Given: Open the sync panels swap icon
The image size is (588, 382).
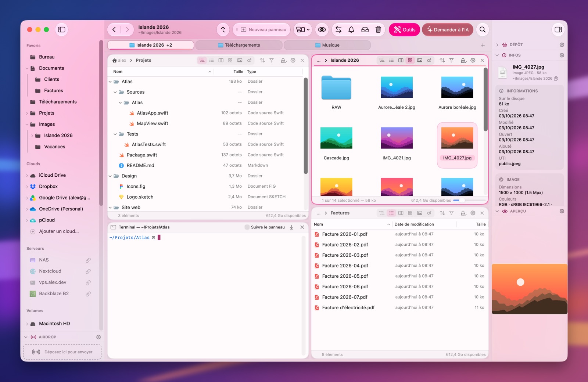Looking at the screenshot, I should pos(338,30).
